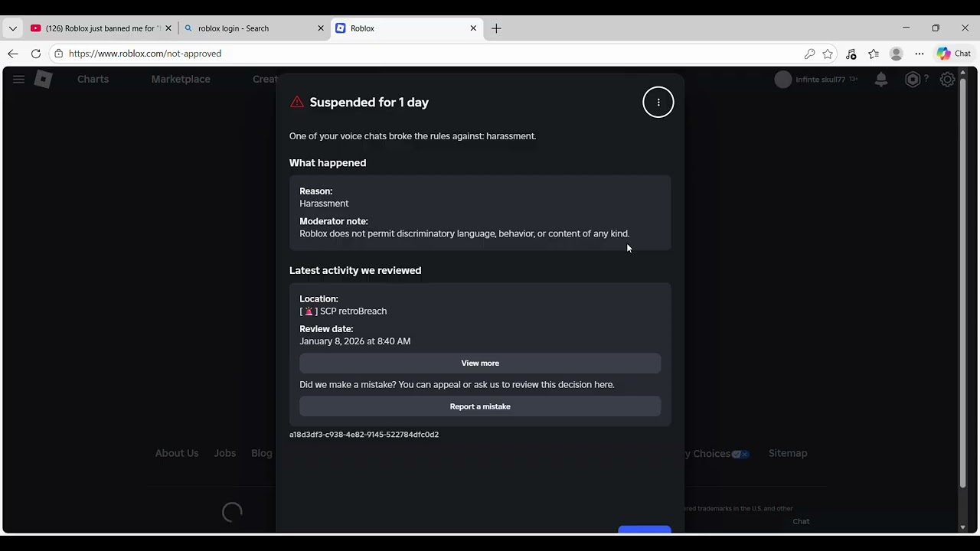Viewport: 980px width, 551px height.
Task: Open Edge browser profile avatar
Action: (x=897, y=54)
